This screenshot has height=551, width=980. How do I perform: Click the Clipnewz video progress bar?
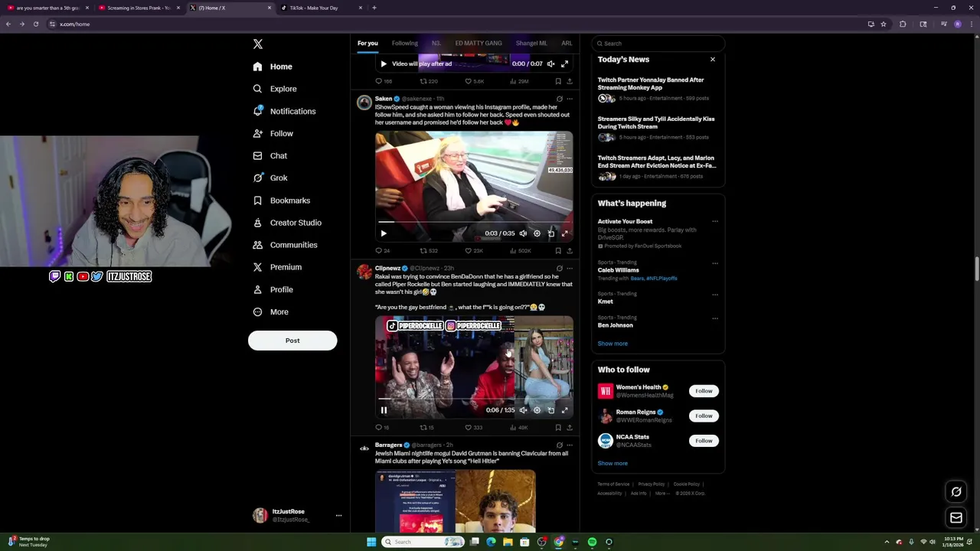coord(474,399)
